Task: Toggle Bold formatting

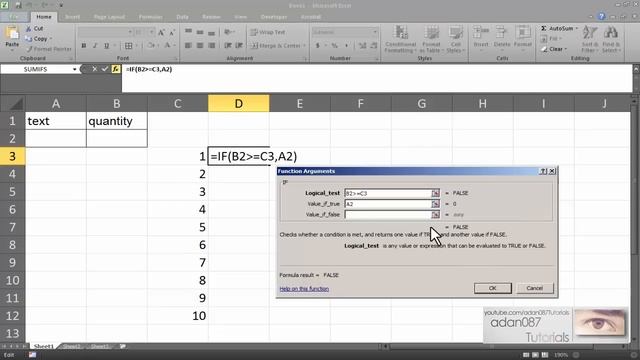Action: click(x=84, y=46)
